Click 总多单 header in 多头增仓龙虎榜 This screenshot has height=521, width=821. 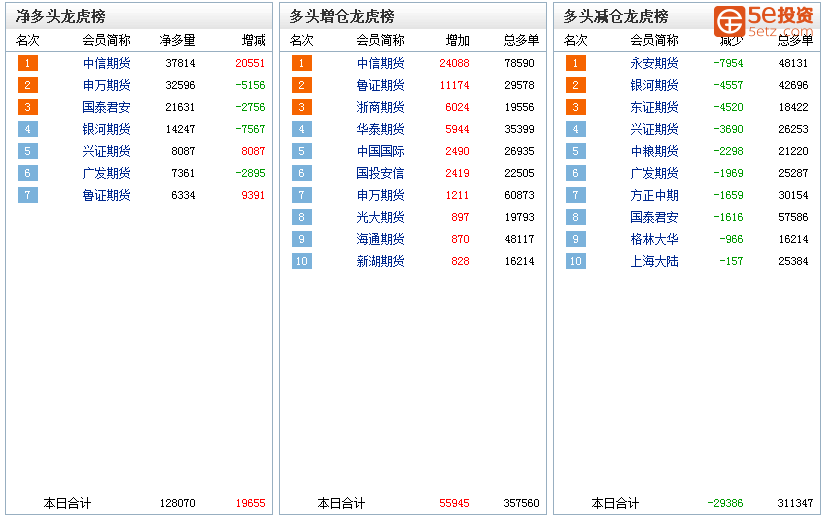(522, 40)
